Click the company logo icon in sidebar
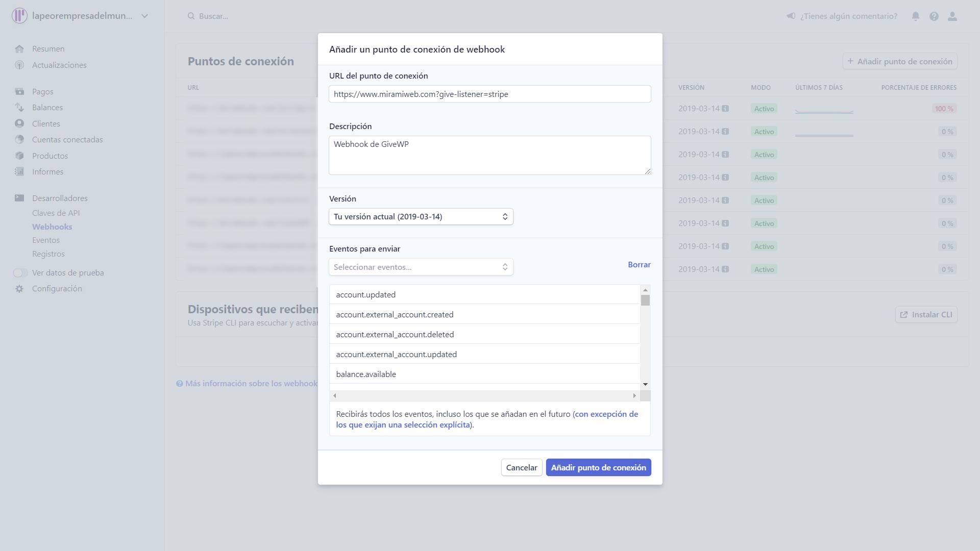The width and height of the screenshot is (980, 551). point(19,16)
